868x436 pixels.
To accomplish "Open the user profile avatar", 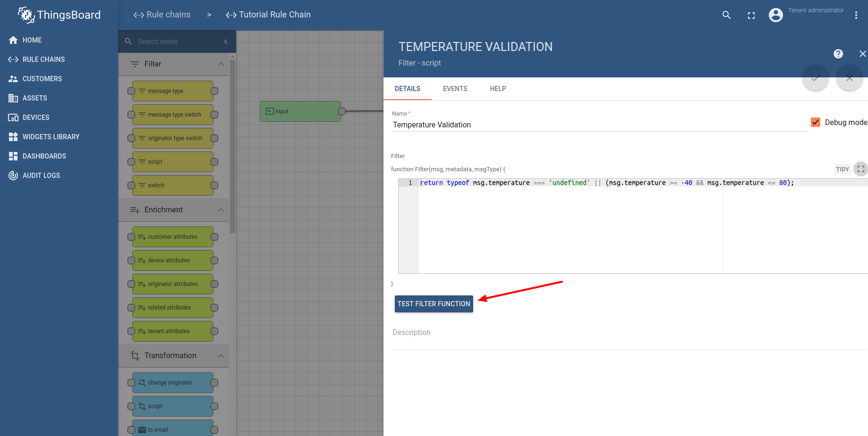I will pos(776,15).
